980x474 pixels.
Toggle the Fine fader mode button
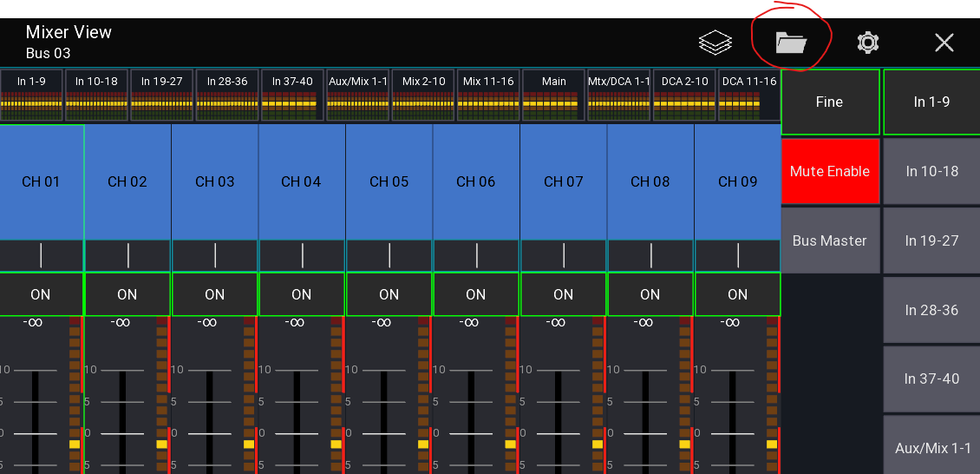tap(830, 102)
